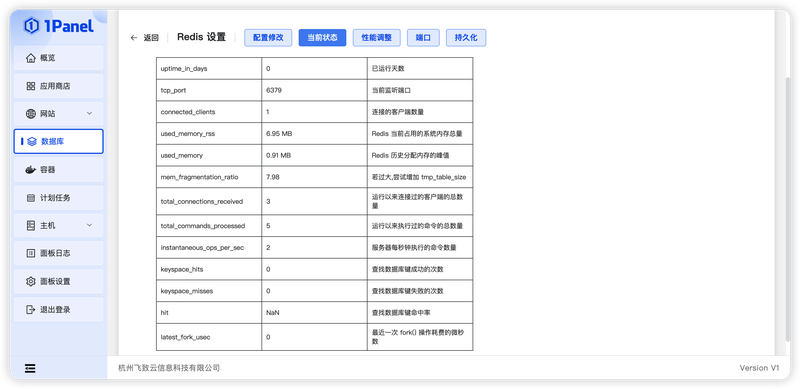Click the 0.91 MB value

[x=279, y=155]
